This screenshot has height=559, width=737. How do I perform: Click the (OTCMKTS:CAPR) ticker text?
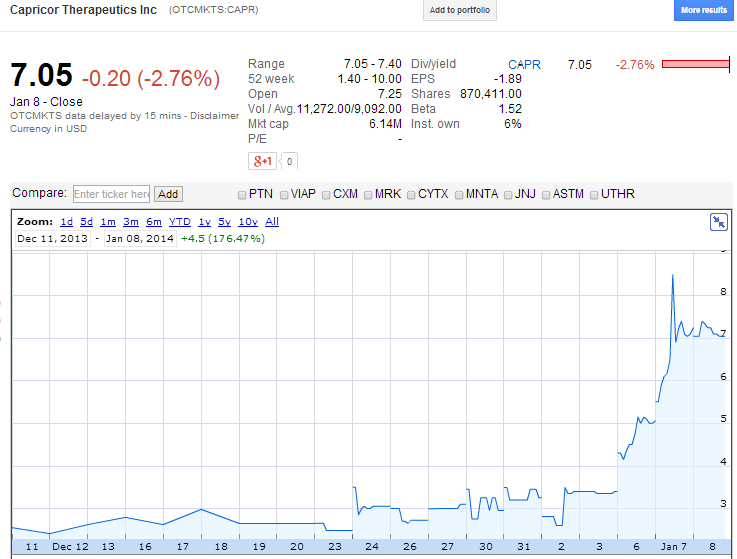pos(213,10)
